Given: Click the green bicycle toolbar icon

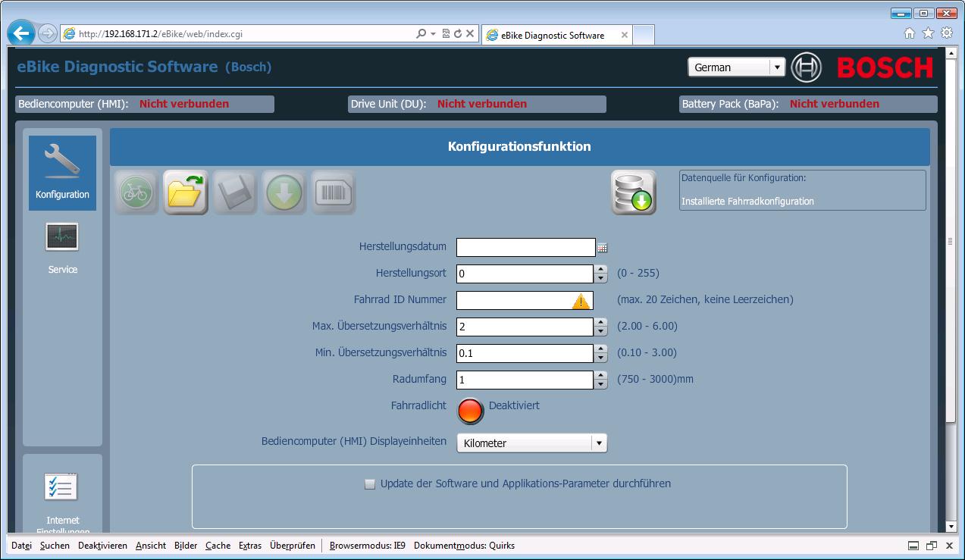Looking at the screenshot, I should tap(136, 192).
